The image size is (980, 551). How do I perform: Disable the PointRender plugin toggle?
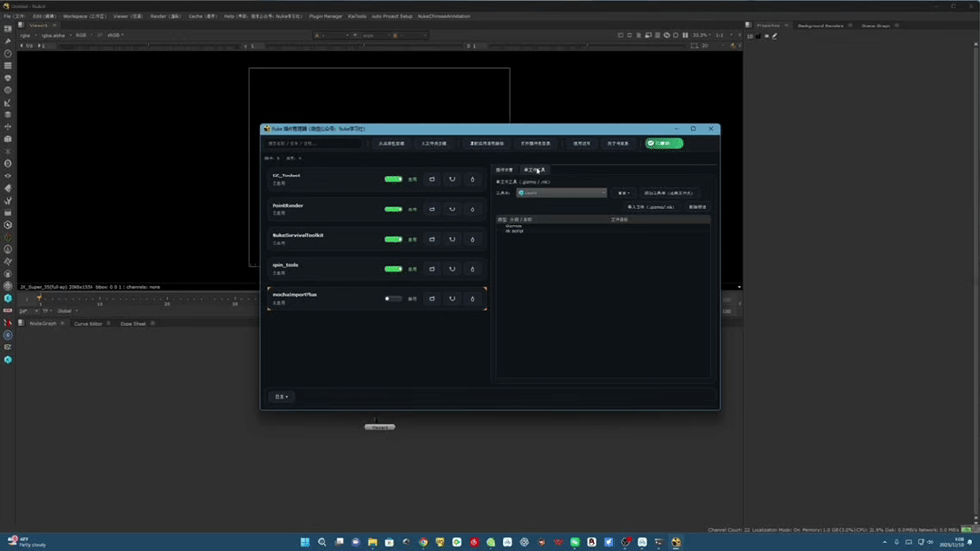tap(393, 210)
